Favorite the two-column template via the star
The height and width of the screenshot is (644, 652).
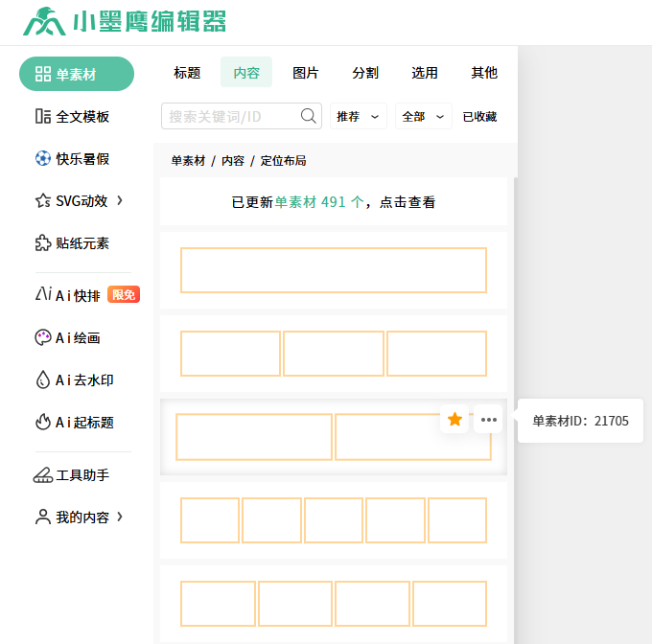pyautogui.click(x=454, y=419)
